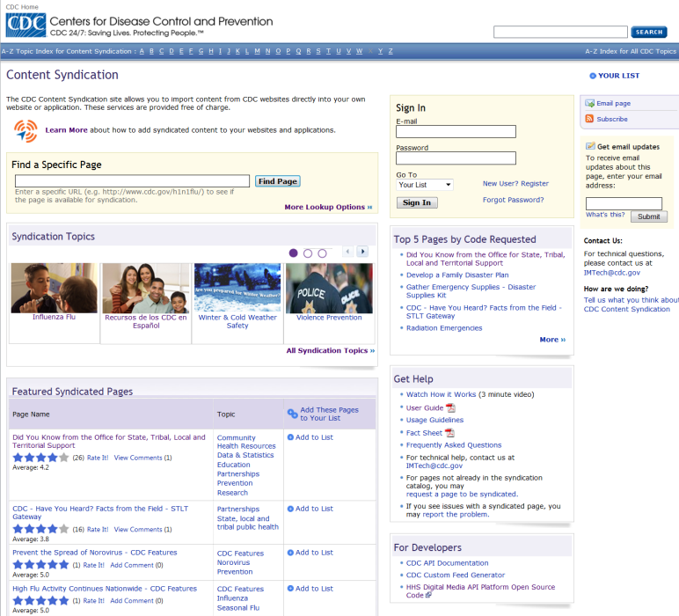Viewport: 679px width, 616px height.
Task: Focus the Sign In E-mail field
Action: click(456, 132)
